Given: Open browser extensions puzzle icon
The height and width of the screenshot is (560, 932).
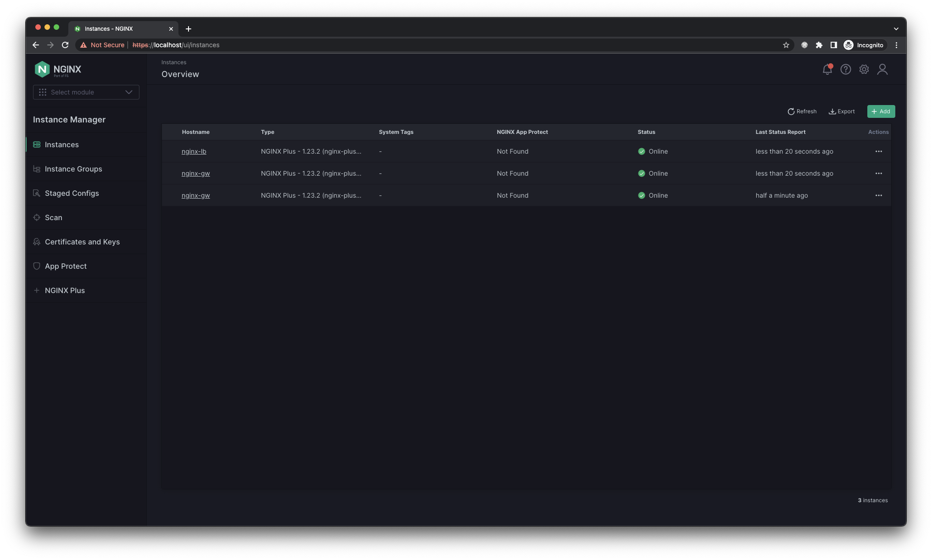Looking at the screenshot, I should pyautogui.click(x=819, y=45).
